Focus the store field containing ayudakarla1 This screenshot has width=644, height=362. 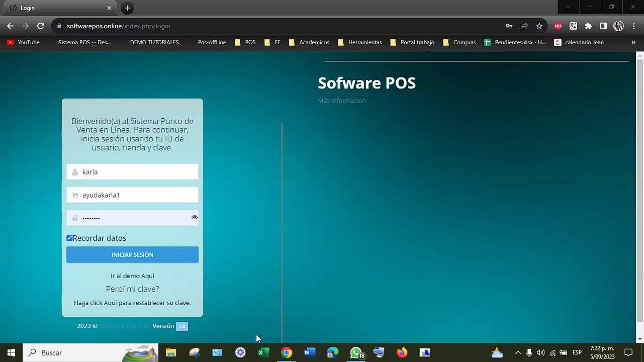tap(132, 195)
